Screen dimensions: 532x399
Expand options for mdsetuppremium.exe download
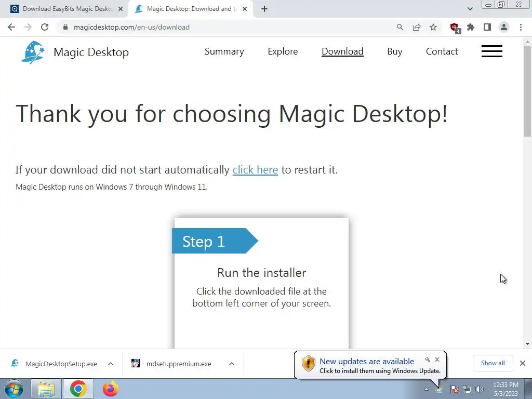pos(232,364)
